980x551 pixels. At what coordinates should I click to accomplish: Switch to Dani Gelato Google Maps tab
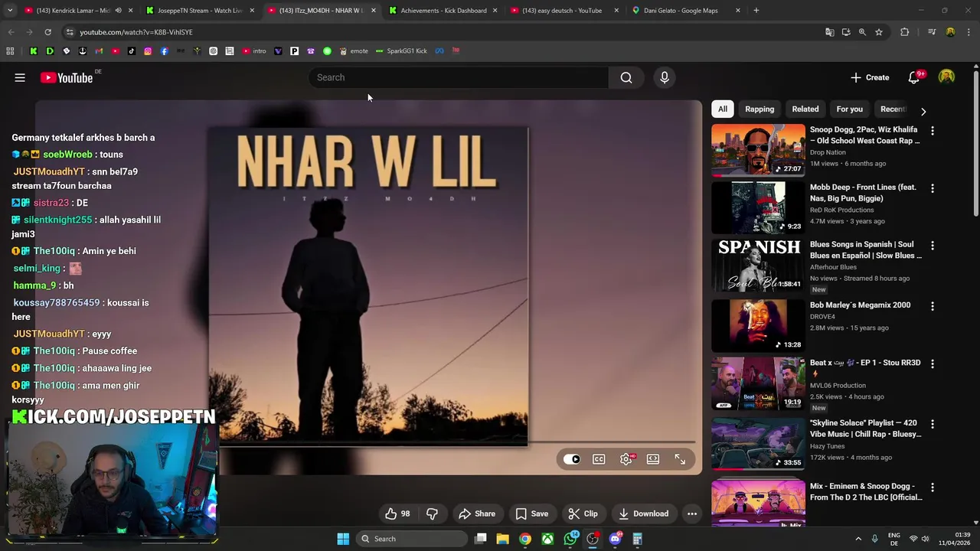(685, 11)
